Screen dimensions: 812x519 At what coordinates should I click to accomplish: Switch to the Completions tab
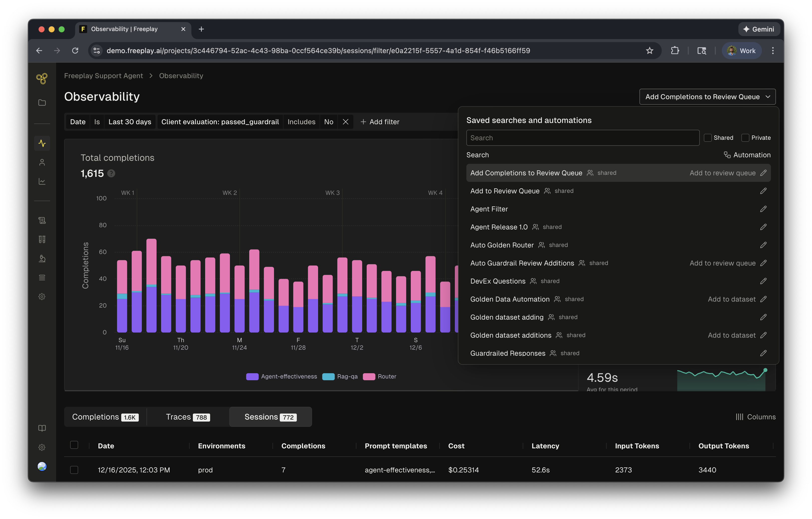click(105, 417)
